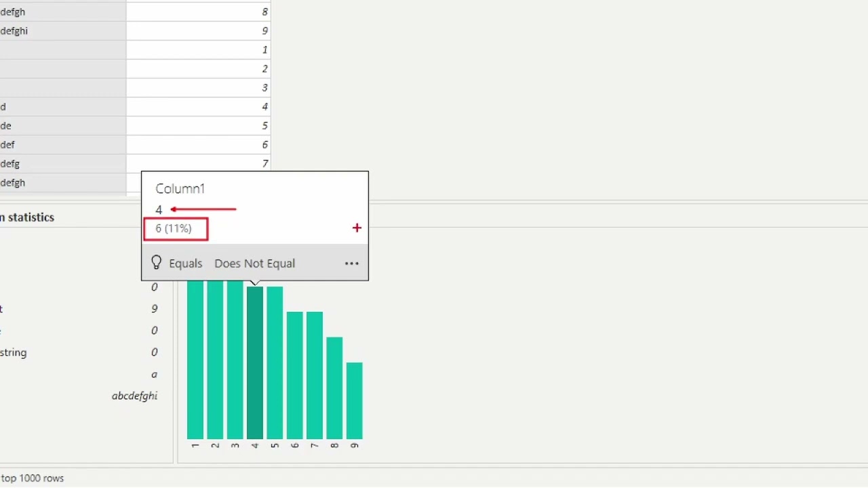
Task: Click Equals in the Column1 tooltip
Action: (x=185, y=264)
